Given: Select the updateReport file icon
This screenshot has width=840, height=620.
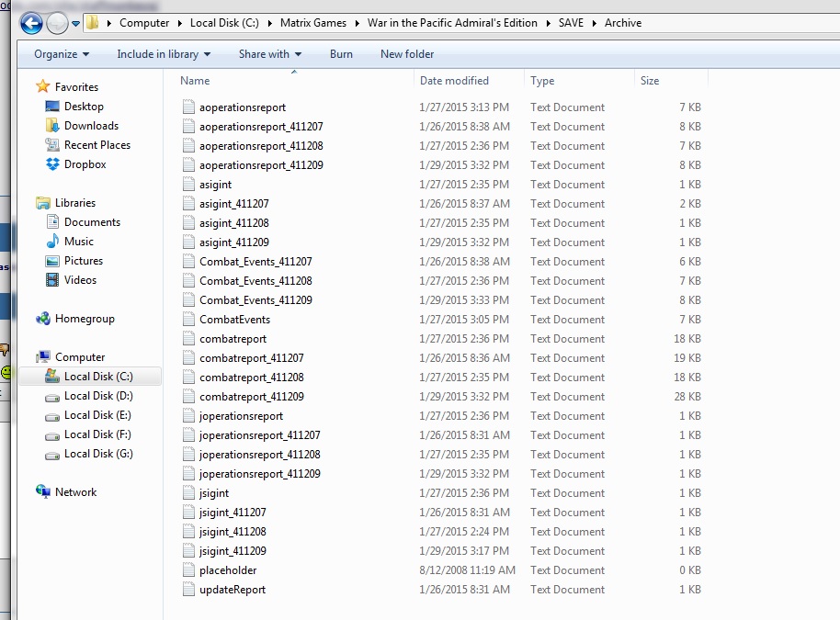Looking at the screenshot, I should pos(188,589).
